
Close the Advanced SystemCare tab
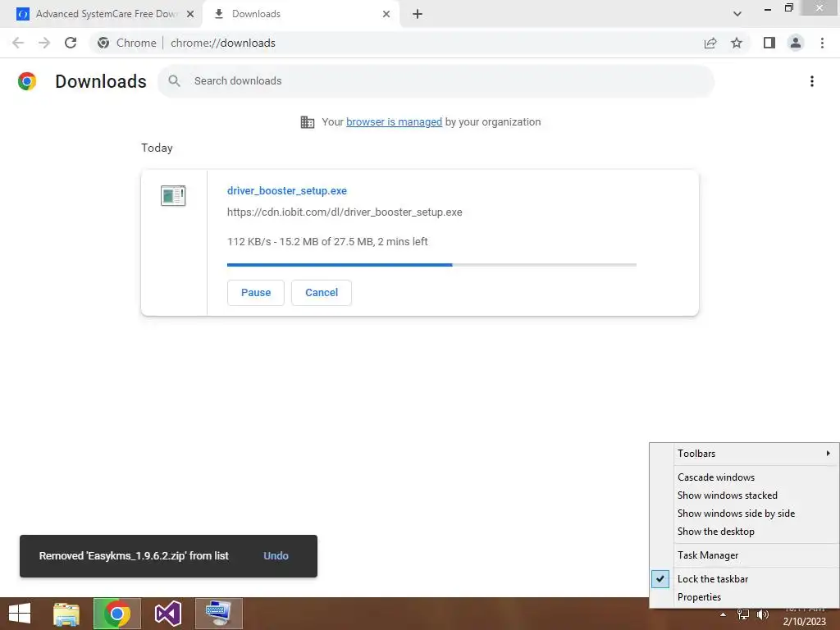[x=190, y=14]
